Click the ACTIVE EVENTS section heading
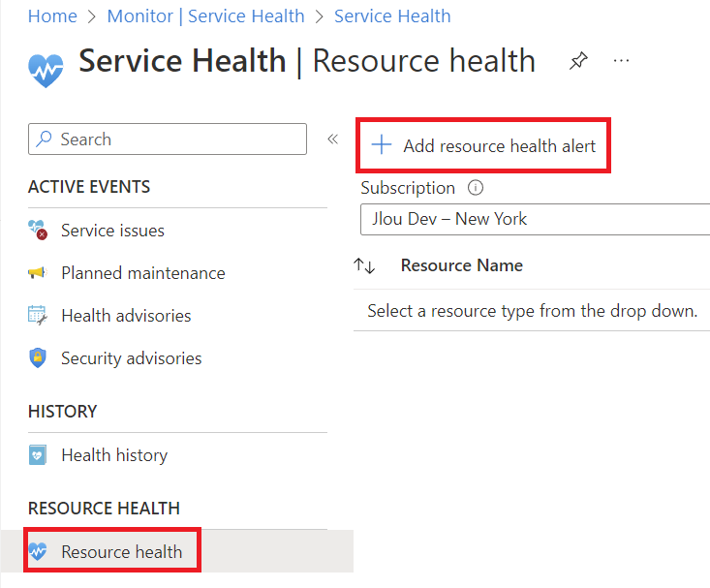 pyautogui.click(x=89, y=187)
